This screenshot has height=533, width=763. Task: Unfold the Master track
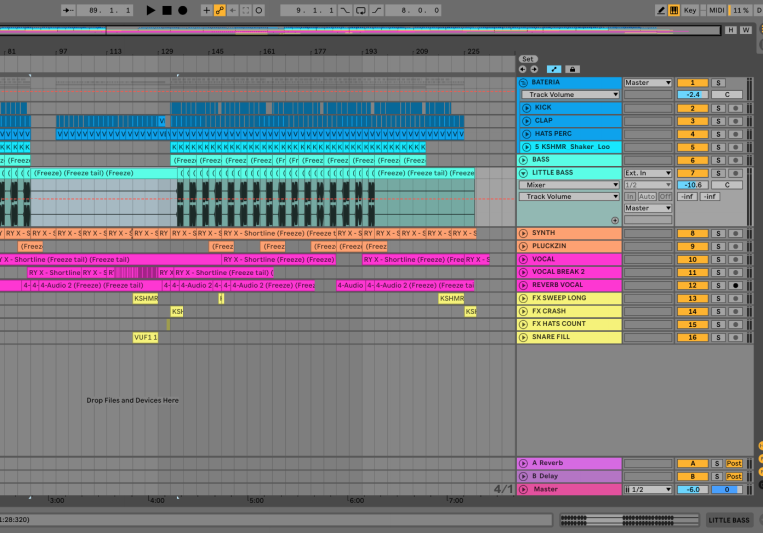point(524,489)
